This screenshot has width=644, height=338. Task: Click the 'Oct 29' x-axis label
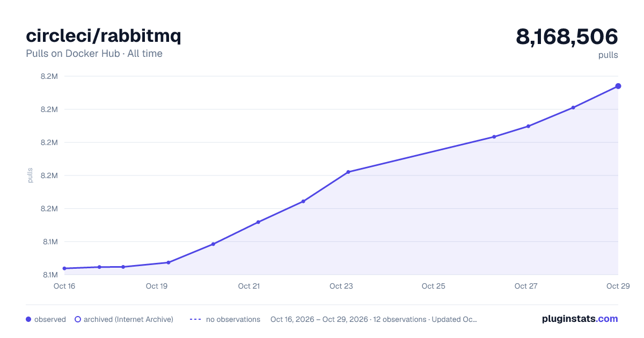tap(617, 286)
